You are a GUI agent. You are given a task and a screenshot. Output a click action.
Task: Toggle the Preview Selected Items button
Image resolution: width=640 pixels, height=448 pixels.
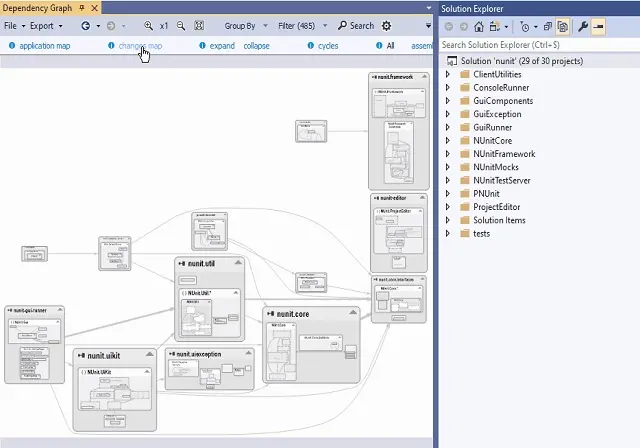598,26
